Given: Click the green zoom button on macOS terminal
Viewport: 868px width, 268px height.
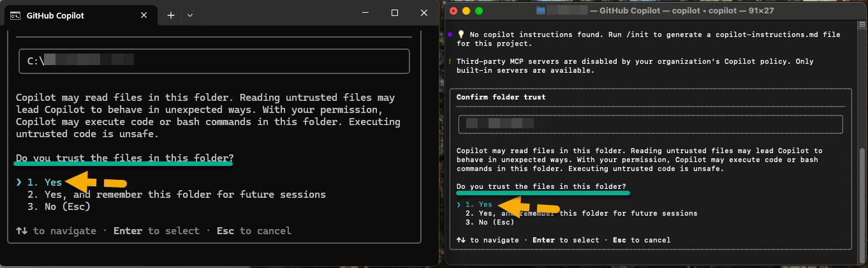Looking at the screenshot, I should (479, 11).
